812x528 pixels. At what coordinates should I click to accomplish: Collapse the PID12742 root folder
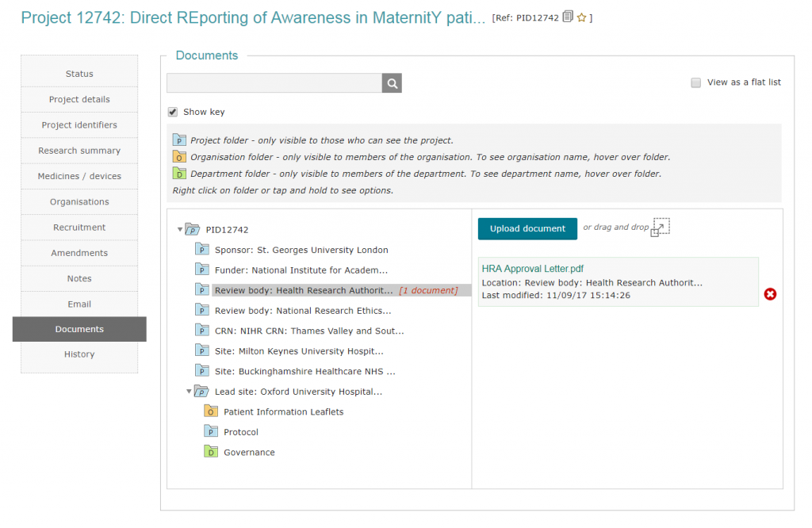180,229
